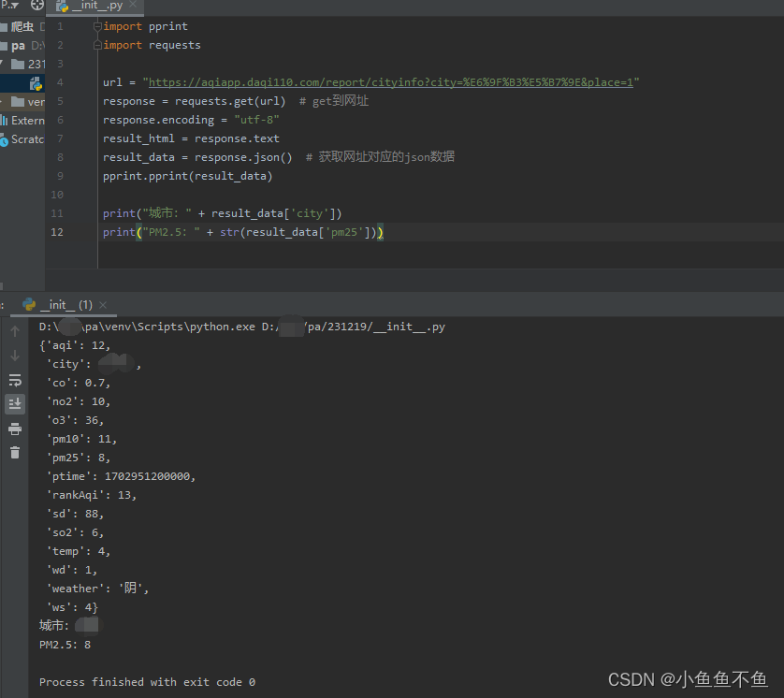Switch to the __init__.py editor tab
This screenshot has height=698, width=784.
[94, 6]
